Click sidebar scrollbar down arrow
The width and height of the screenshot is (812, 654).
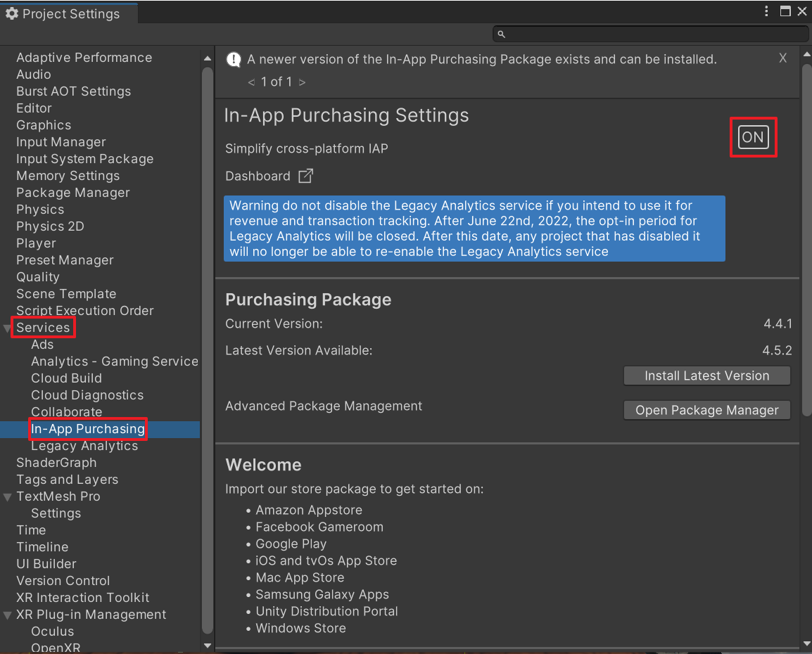208,645
